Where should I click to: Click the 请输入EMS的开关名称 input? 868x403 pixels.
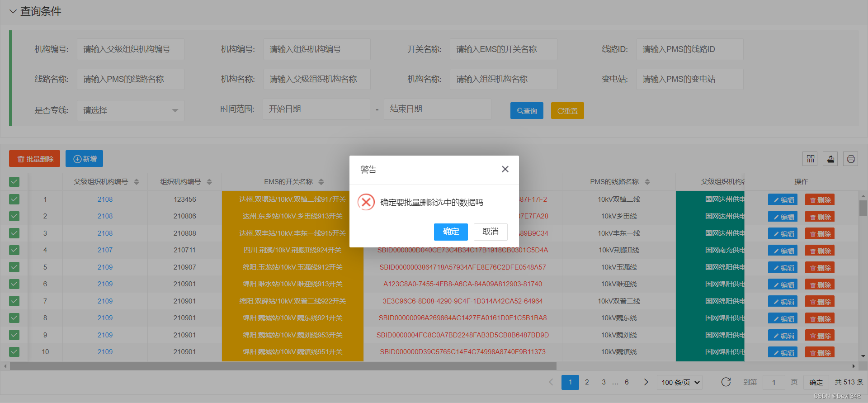(x=503, y=49)
